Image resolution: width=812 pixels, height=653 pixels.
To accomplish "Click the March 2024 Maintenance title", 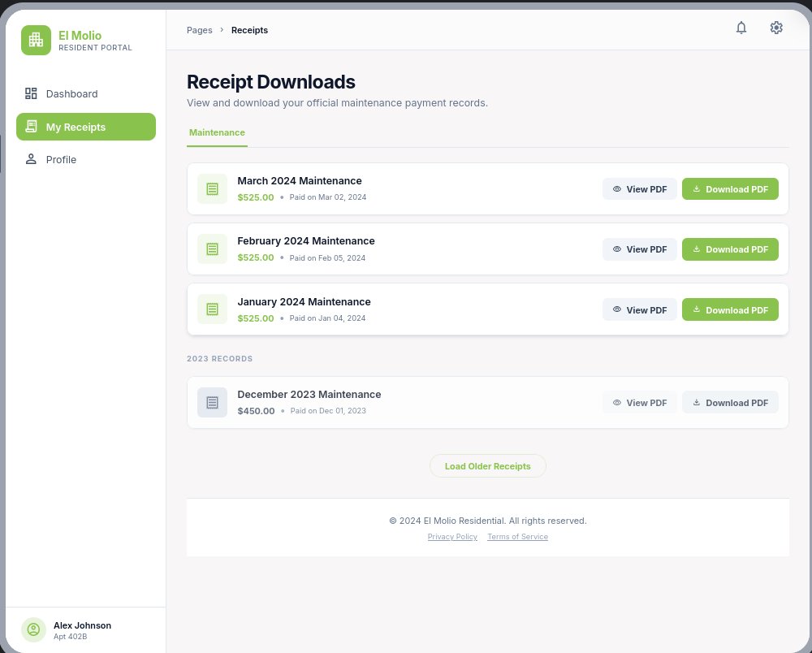I will [x=300, y=181].
